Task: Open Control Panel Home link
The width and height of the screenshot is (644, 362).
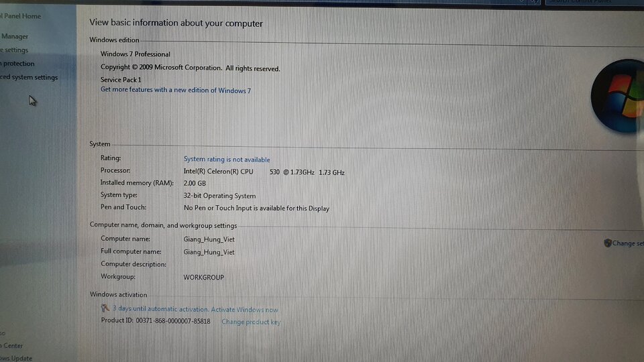Action: (x=21, y=16)
